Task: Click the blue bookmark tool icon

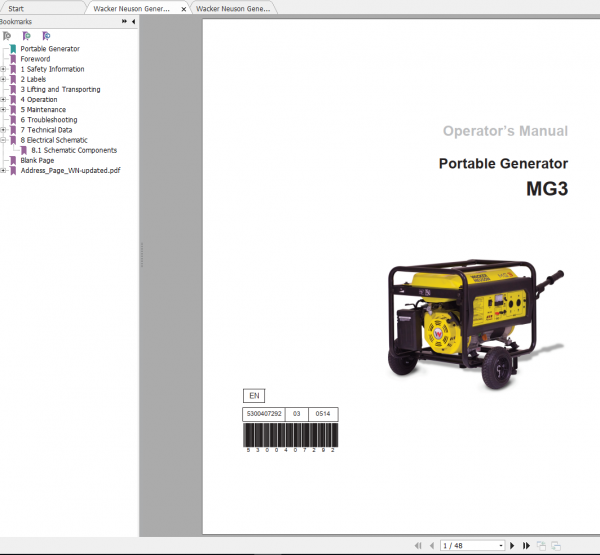Action: (x=46, y=36)
